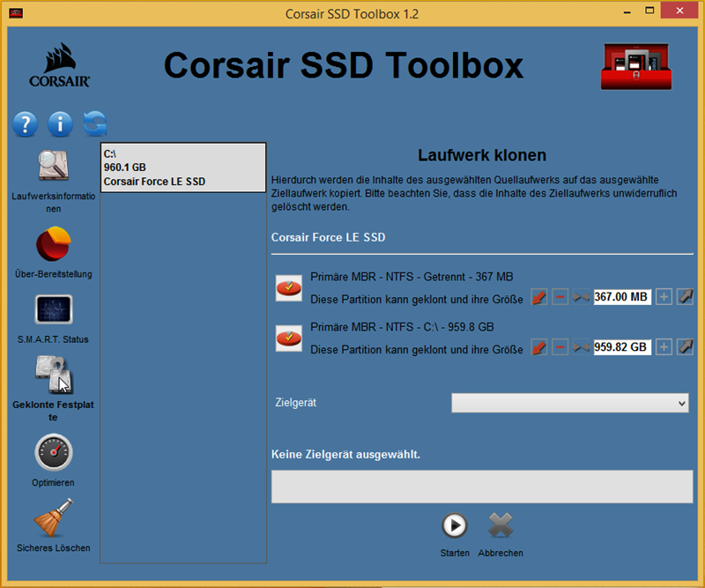
Task: Click the Abbrechen X button
Action: coord(501,525)
